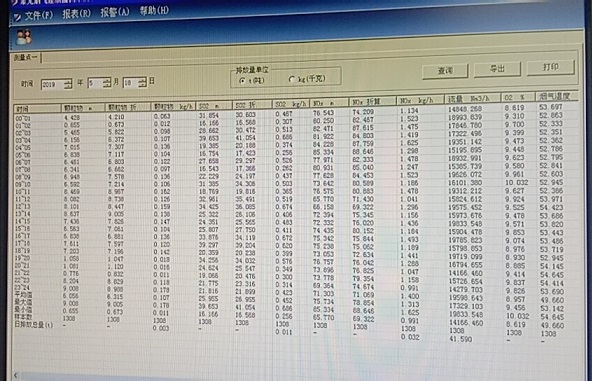Viewport: 592px width, 381px height.
Task: Click the year input field showing 2019
Action: click(52, 84)
